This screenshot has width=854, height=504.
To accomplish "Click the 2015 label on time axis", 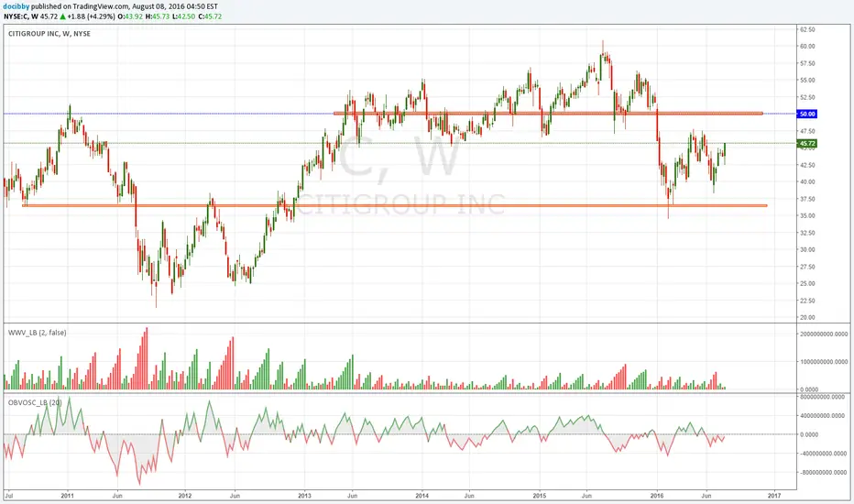I will [x=539, y=496].
